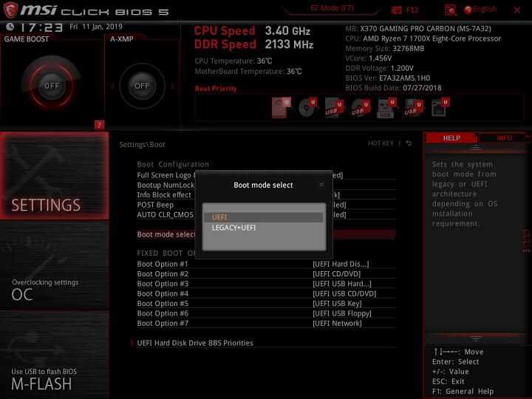Click the CD/DVD boot priority icon
The image size is (532, 399).
[307, 109]
